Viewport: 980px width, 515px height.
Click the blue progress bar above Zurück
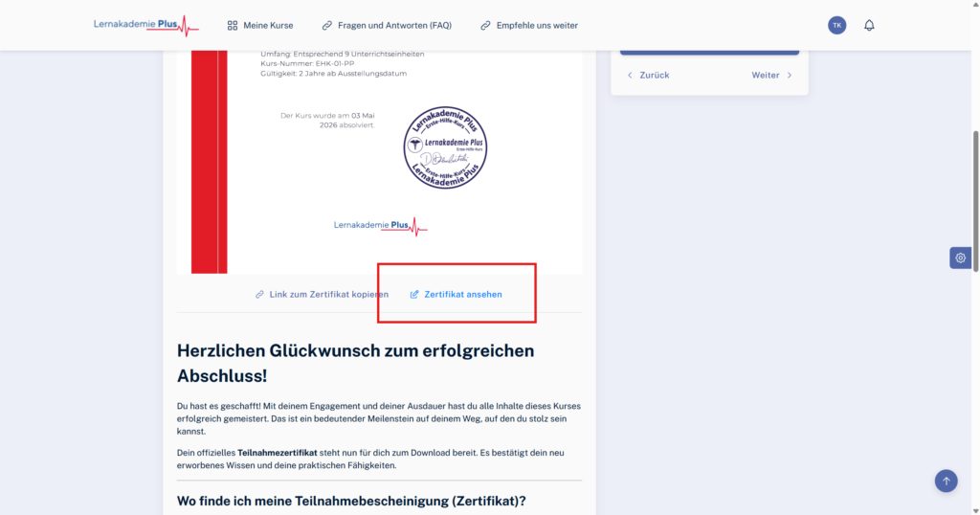point(709,53)
